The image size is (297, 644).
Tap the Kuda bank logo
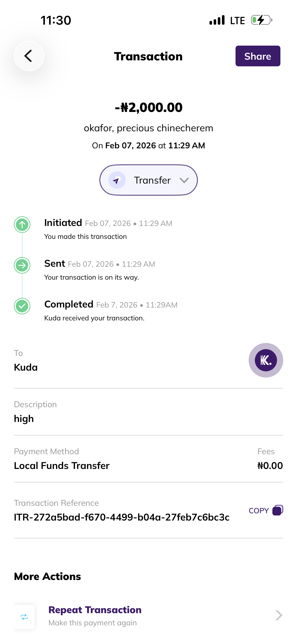click(265, 360)
